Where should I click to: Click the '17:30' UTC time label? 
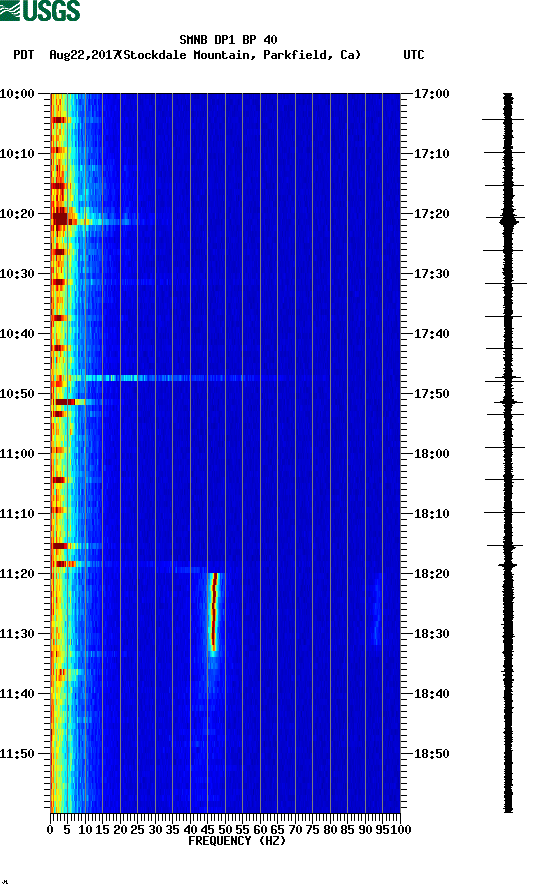point(431,273)
